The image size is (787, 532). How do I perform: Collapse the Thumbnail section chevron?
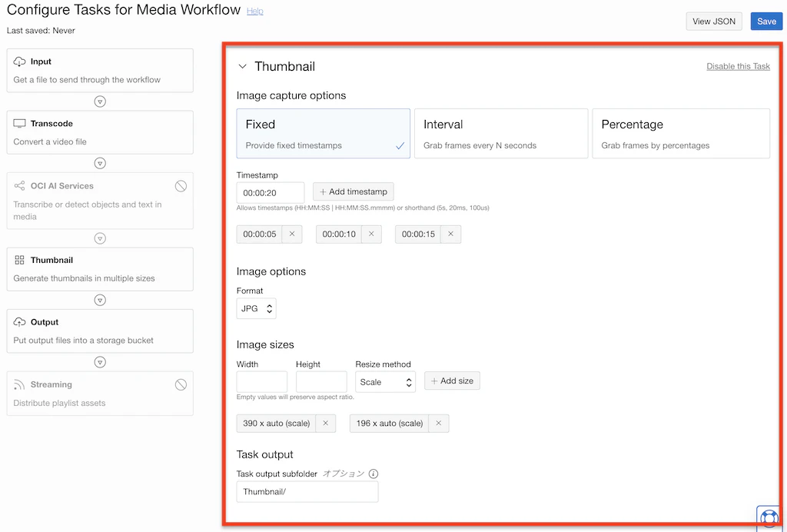(242, 66)
